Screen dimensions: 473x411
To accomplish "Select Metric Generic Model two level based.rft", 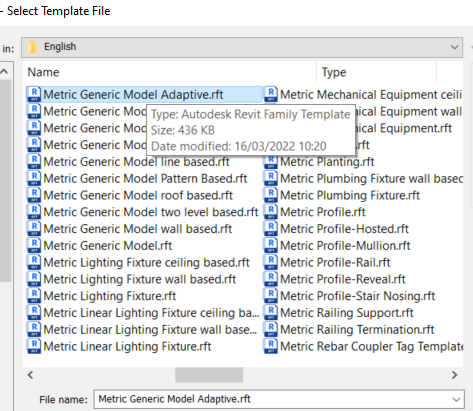I will point(151,212).
